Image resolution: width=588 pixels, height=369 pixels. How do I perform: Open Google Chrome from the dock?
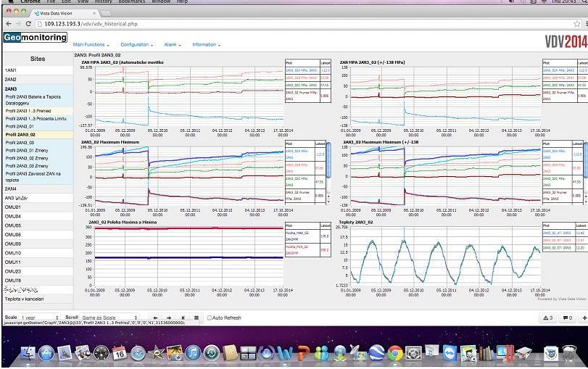click(x=394, y=353)
